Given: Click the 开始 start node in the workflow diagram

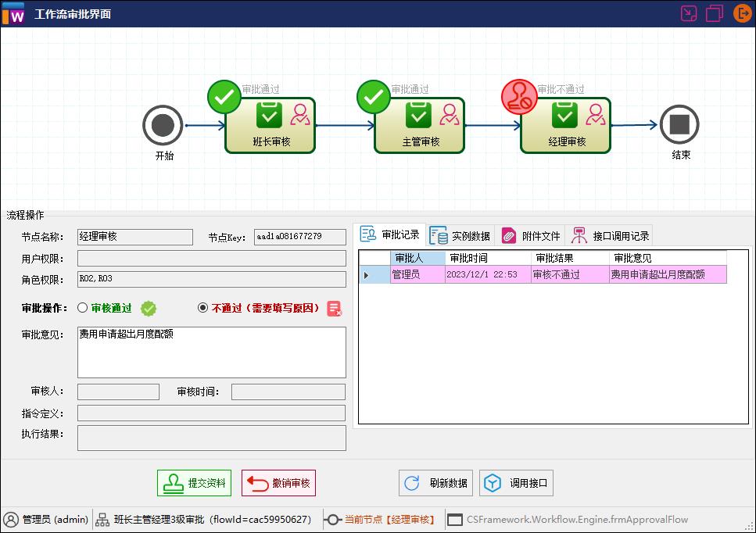Looking at the screenshot, I should point(163,125).
